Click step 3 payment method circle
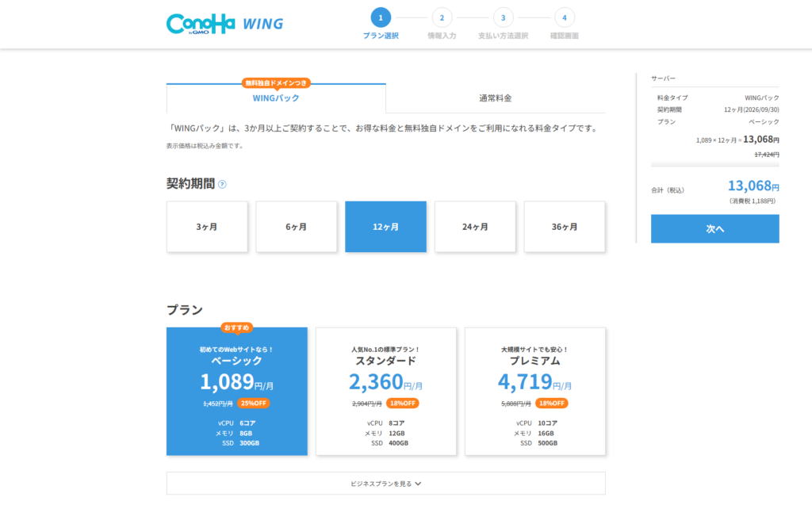Screen dimensions: 812x505 point(503,17)
